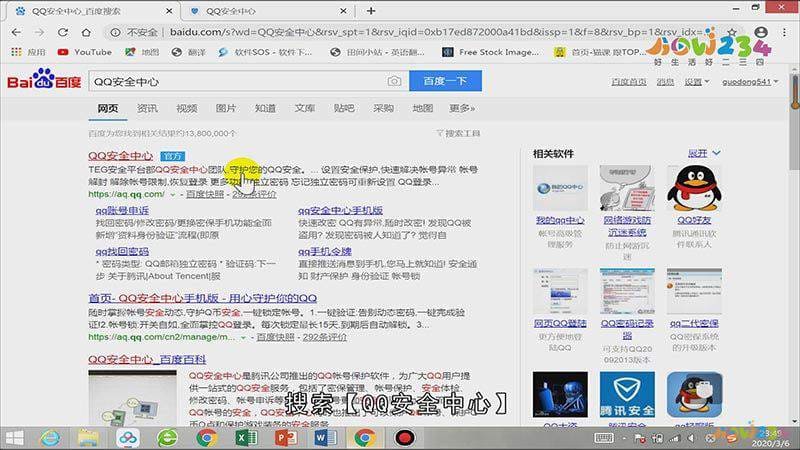Click the 百度一下 search button
The height and width of the screenshot is (450, 800).
(x=445, y=81)
